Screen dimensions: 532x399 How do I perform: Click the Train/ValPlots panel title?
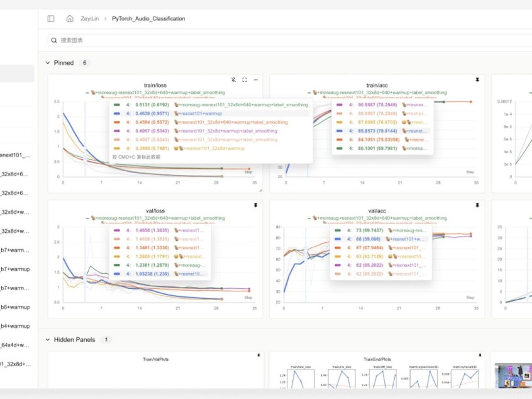156,359
